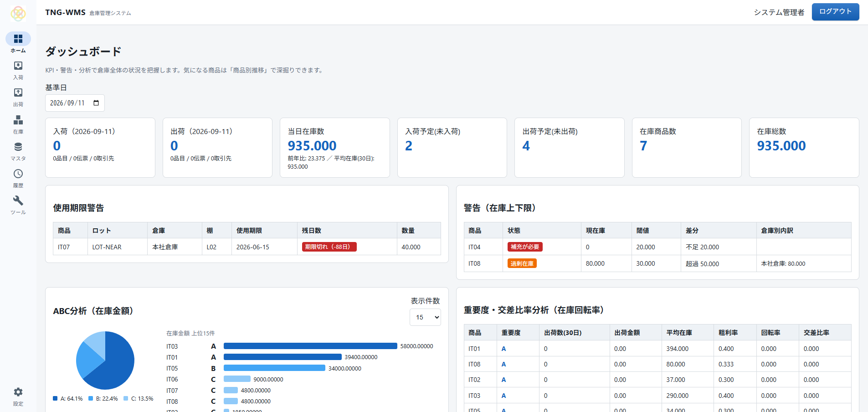Open the IT08 importance A link
The width and height of the screenshot is (868, 412).
[503, 364]
